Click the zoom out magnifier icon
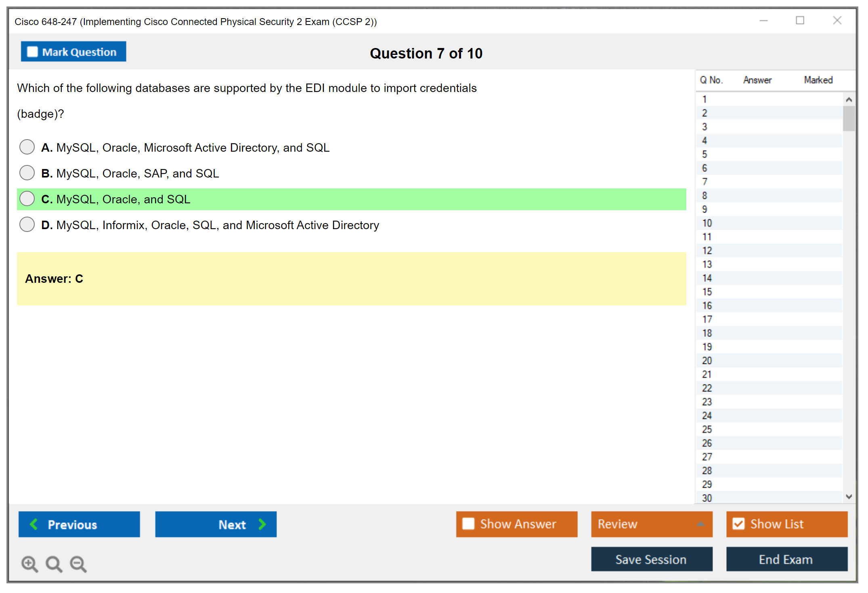This screenshot has height=593, width=868. click(x=78, y=564)
